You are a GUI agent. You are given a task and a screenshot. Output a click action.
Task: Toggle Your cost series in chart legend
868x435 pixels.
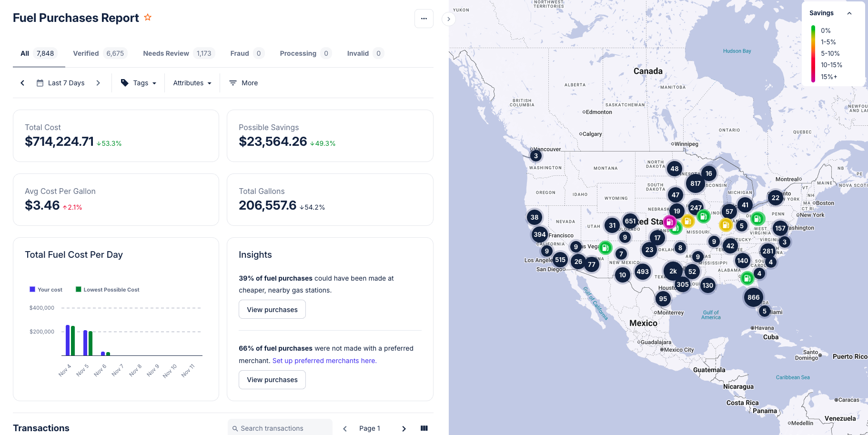(46, 290)
